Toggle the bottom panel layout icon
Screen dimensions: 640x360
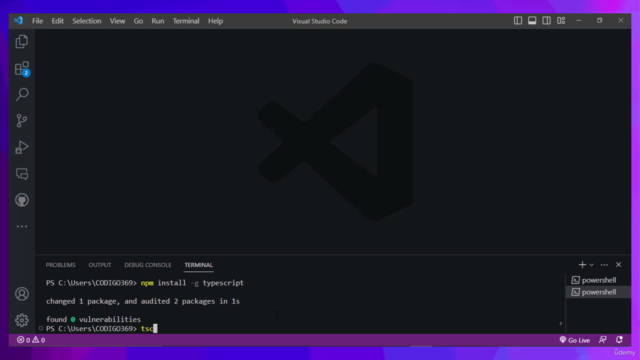tap(532, 21)
